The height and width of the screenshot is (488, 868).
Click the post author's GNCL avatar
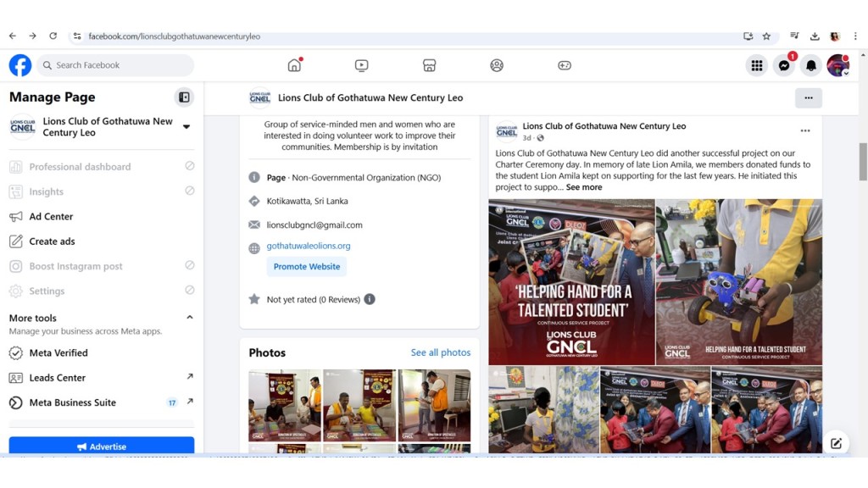507,131
